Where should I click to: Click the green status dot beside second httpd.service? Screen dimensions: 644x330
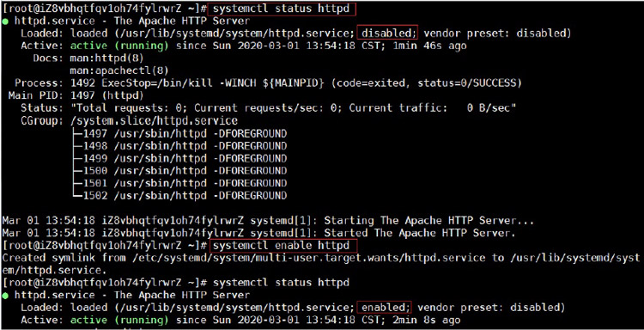tap(5, 295)
